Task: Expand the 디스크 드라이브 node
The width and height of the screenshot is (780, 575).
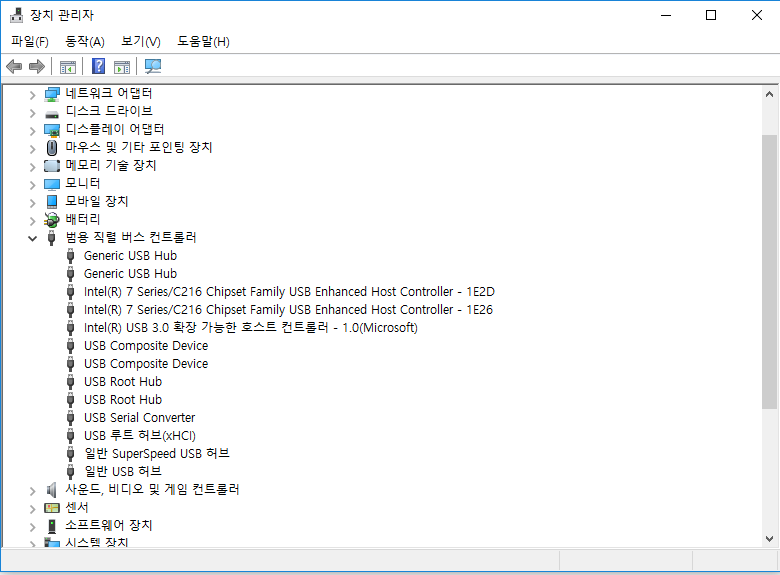Action: [x=32, y=113]
